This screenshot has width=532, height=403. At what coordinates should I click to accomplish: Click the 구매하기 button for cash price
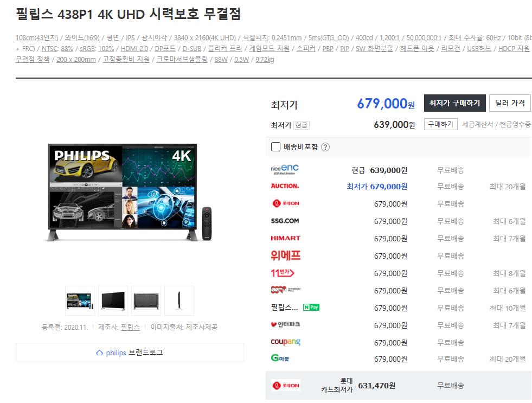coord(440,124)
